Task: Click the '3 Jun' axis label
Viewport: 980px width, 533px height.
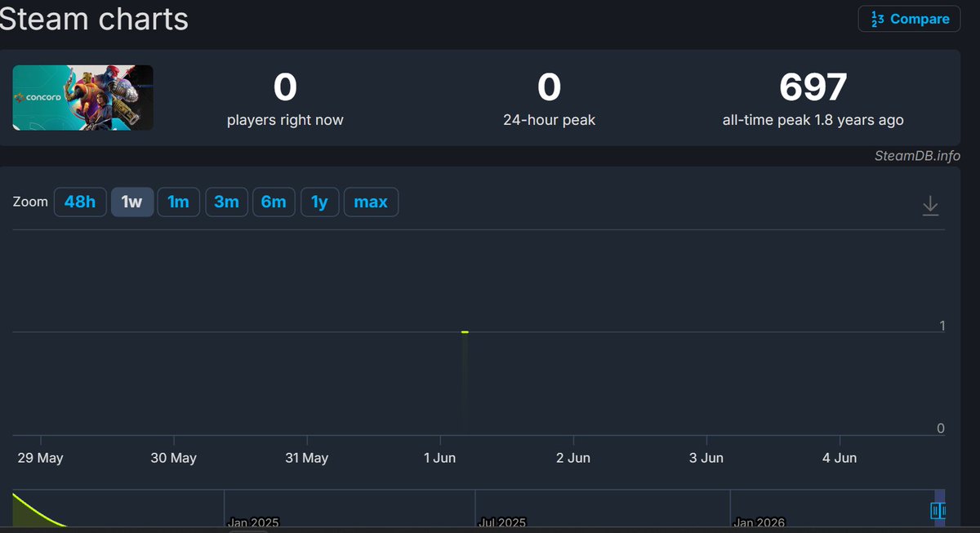Action: pyautogui.click(x=706, y=458)
